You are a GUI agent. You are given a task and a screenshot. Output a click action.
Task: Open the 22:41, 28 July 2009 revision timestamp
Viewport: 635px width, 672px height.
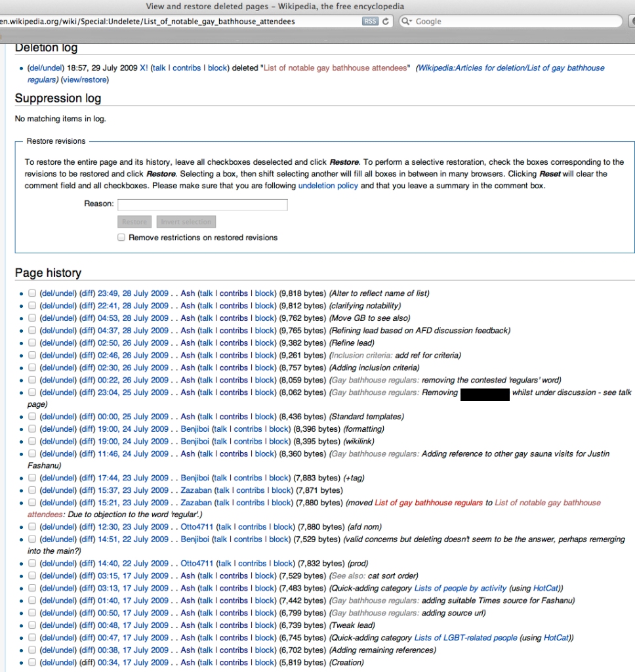133,306
